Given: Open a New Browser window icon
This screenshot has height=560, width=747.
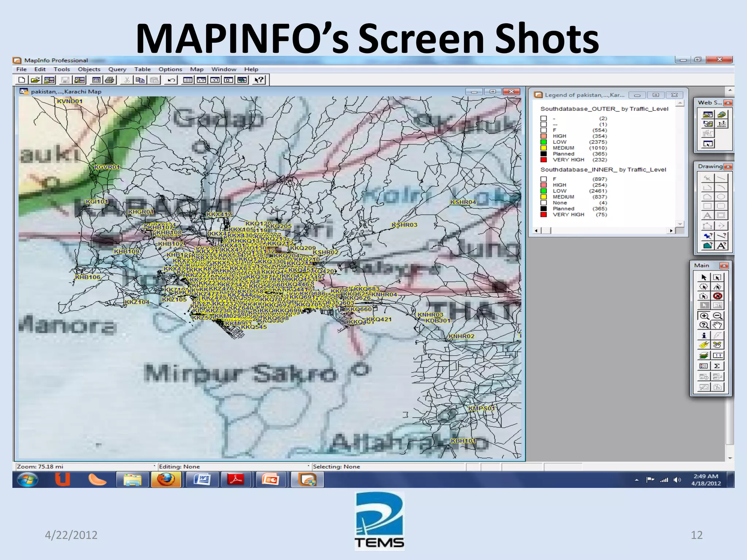Looking at the screenshot, I should pos(188,80).
